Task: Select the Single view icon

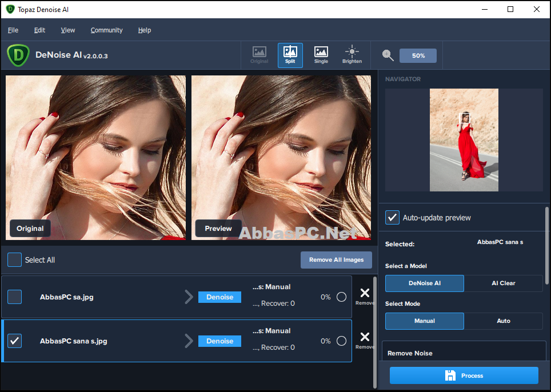Action: [321, 55]
